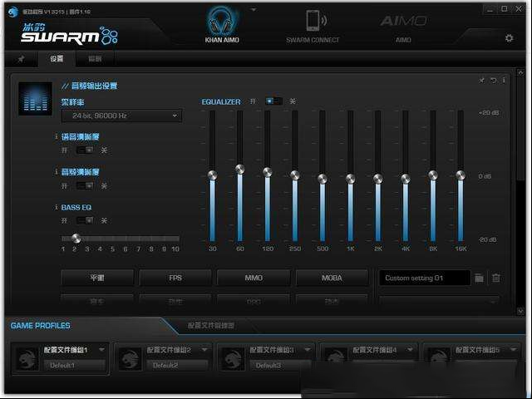Click the 4K equalizer slider knob

(x=406, y=179)
